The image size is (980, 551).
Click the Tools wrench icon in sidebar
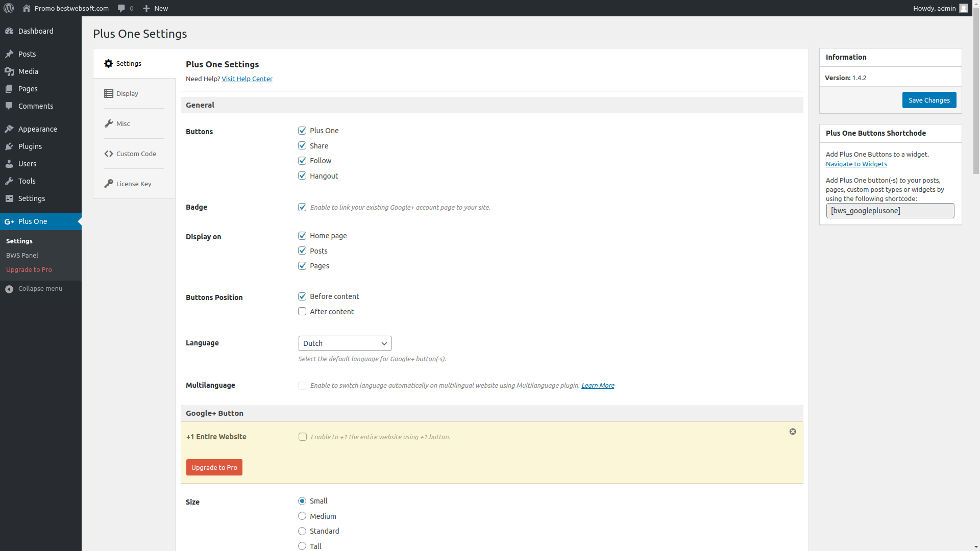(9, 181)
